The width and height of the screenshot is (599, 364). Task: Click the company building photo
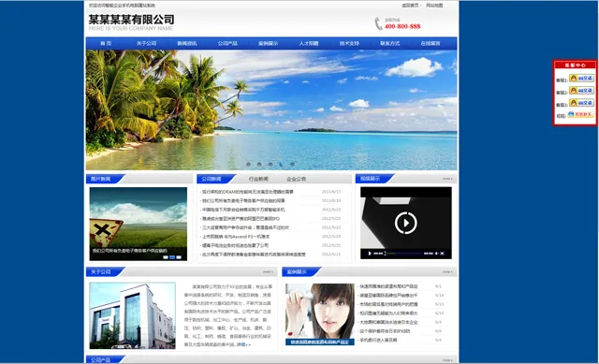pyautogui.click(x=133, y=315)
